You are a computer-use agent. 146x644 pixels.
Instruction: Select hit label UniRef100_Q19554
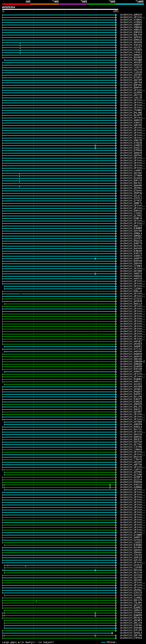[x=131, y=93]
